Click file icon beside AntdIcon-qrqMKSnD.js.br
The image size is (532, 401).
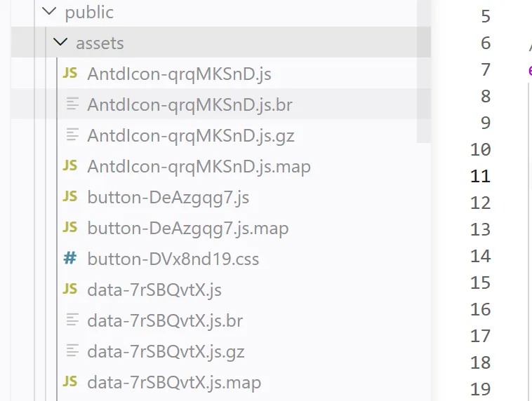(x=70, y=104)
